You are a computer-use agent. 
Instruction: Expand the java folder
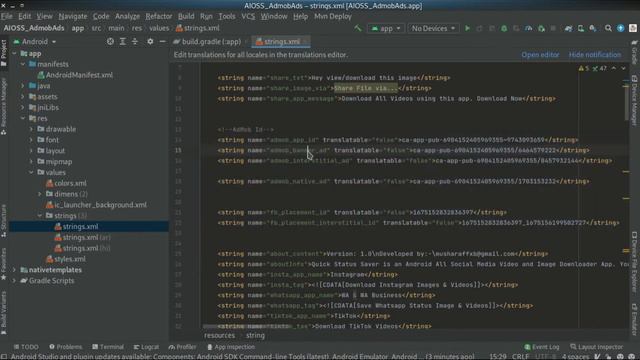[23, 86]
